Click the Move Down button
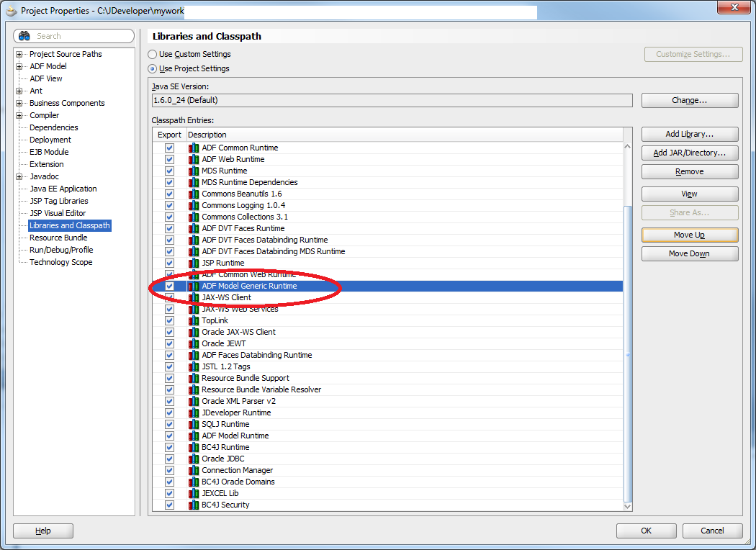756x550 pixels. [689, 253]
